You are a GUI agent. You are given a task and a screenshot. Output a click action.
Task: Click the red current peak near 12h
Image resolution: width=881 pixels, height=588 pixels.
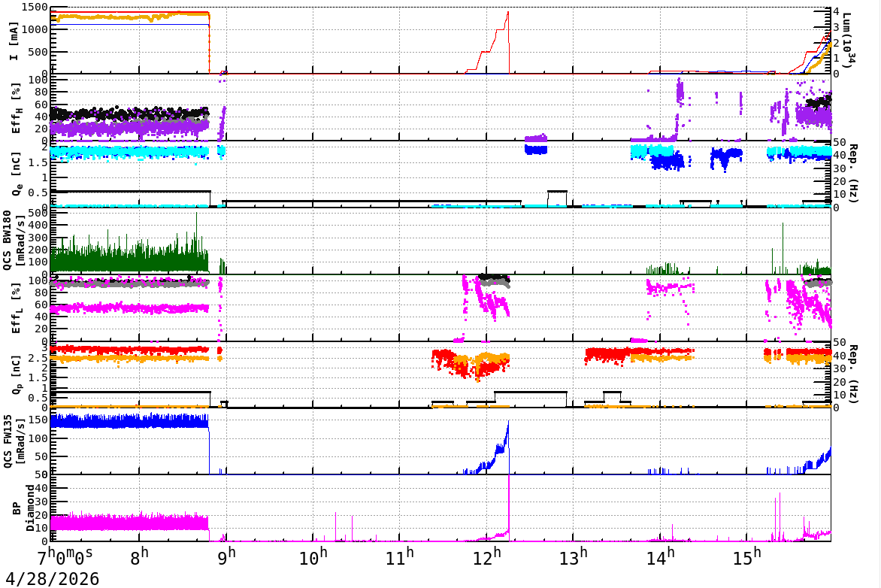(508, 12)
